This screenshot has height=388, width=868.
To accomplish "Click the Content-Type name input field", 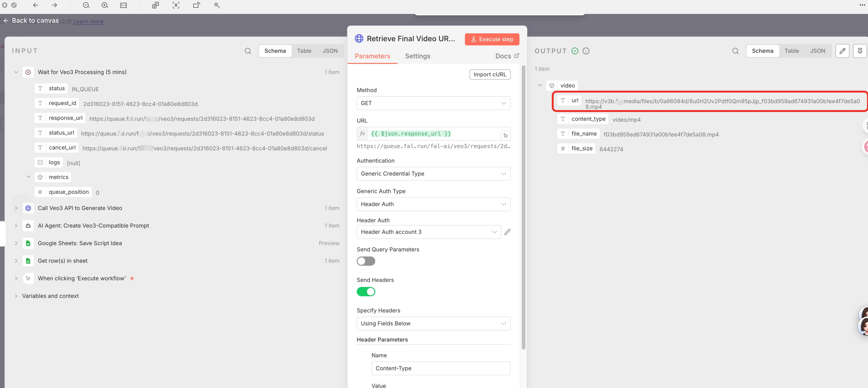I will coord(441,368).
